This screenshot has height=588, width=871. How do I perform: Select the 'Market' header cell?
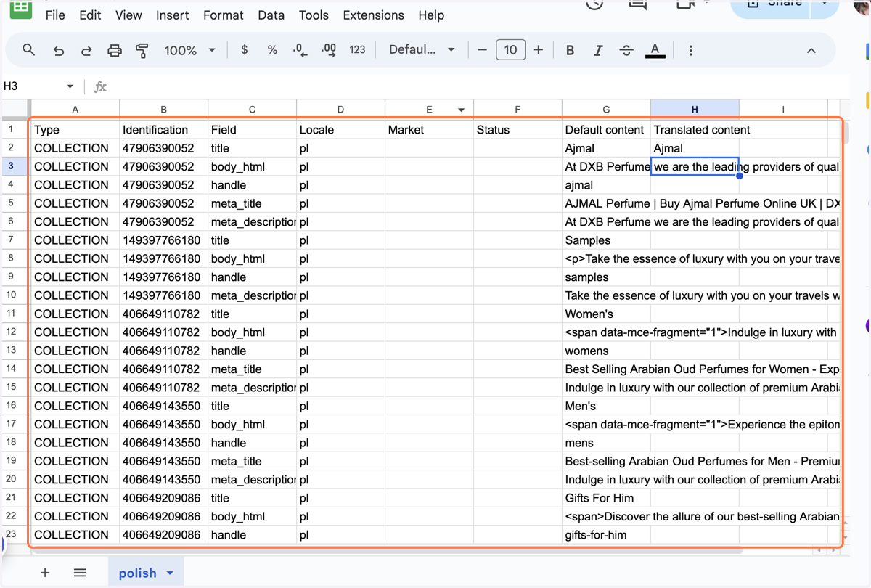click(429, 130)
